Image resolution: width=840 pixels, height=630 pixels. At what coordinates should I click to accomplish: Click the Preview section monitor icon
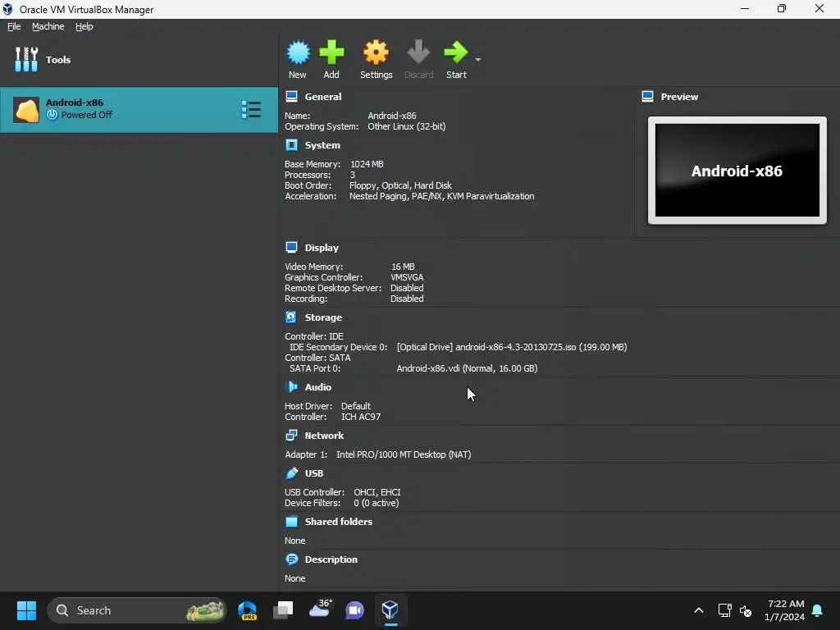[x=648, y=97]
